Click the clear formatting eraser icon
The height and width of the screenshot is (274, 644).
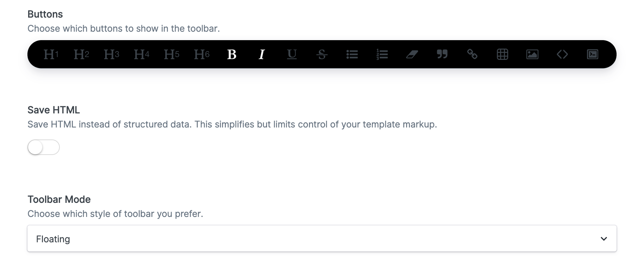tap(412, 54)
